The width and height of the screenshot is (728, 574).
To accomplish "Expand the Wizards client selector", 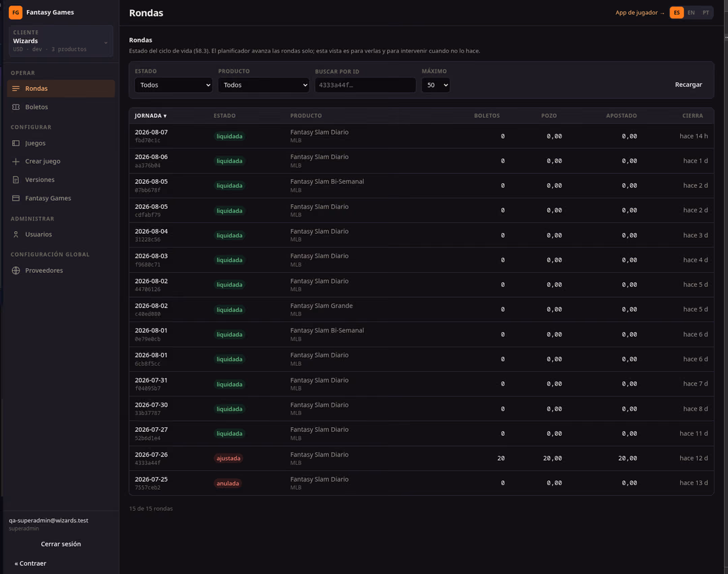I will (61, 41).
